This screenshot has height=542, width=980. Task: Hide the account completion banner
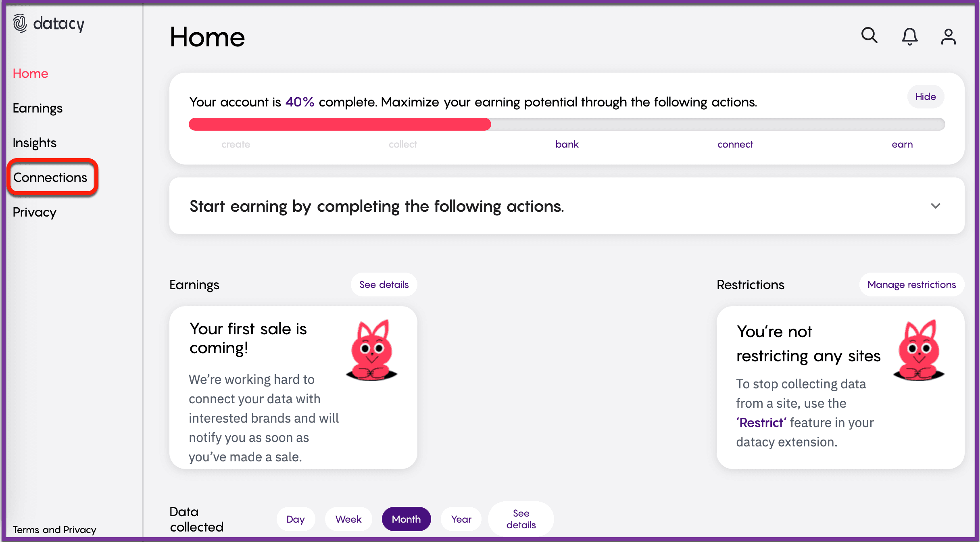click(x=925, y=97)
